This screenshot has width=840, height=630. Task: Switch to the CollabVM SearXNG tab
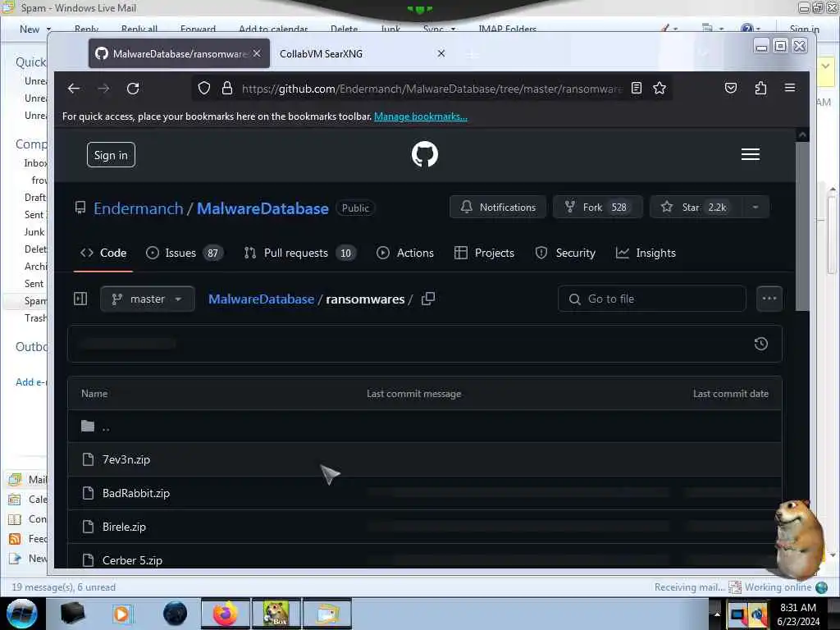[x=362, y=53]
